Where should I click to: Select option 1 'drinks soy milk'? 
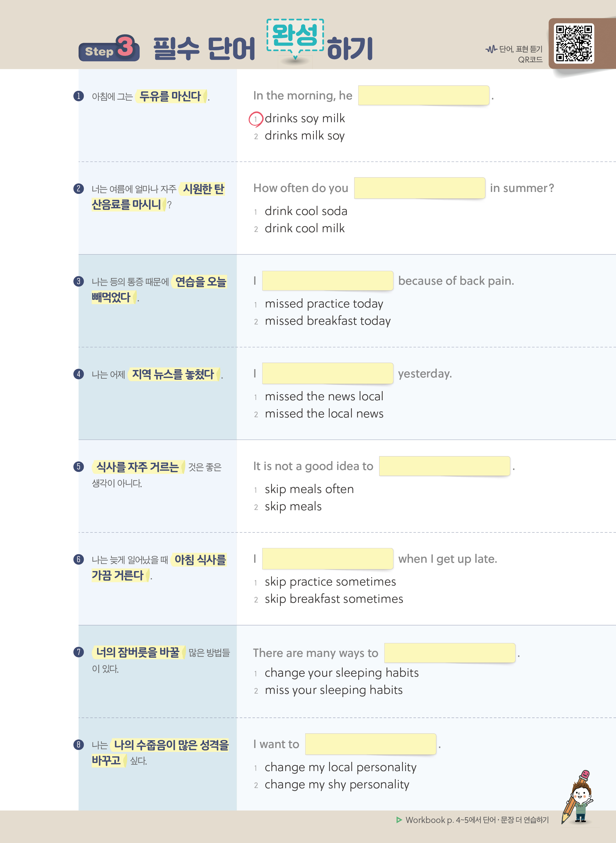tap(304, 119)
